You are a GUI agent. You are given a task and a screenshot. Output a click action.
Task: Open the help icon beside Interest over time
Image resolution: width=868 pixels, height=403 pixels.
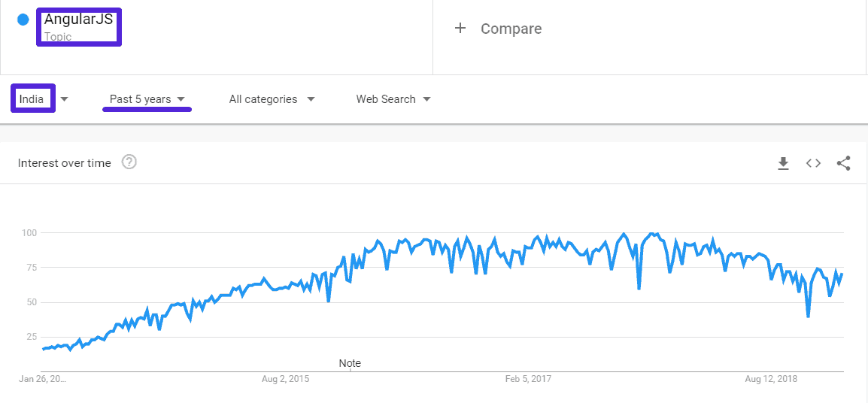(129, 162)
